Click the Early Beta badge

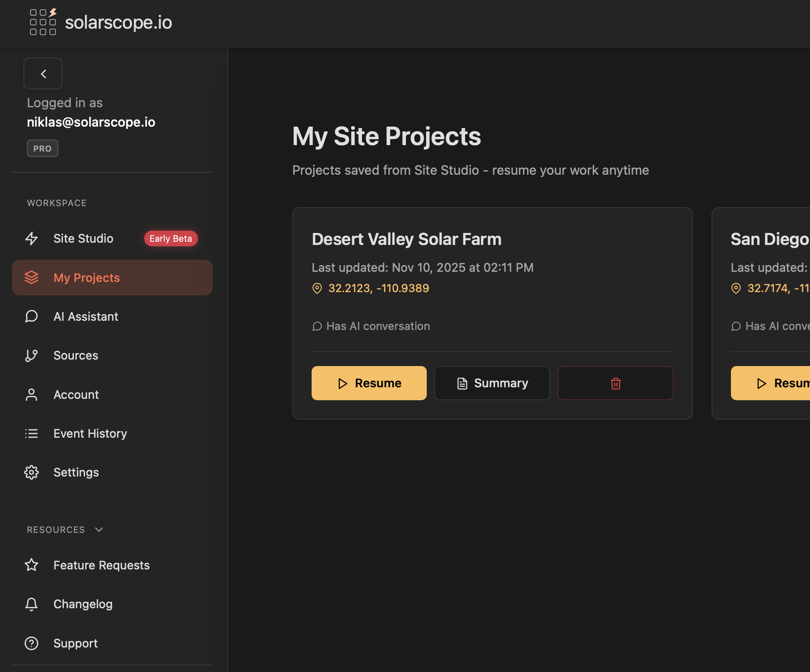tap(171, 238)
